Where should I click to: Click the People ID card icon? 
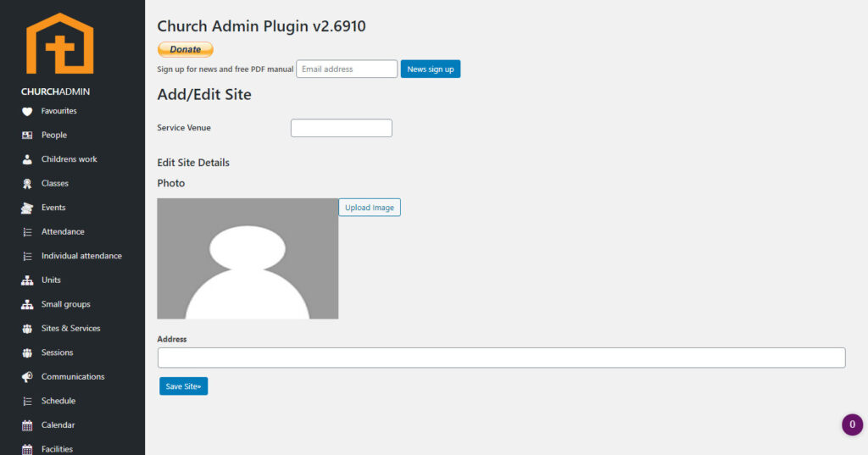(x=27, y=136)
